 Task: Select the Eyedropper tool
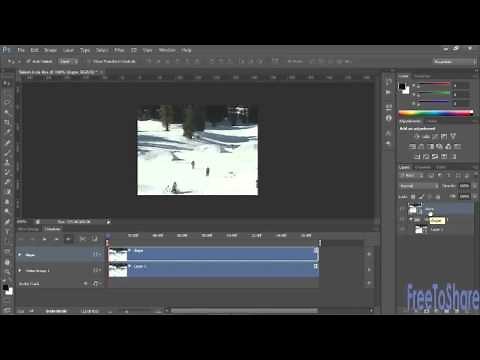tap(7, 132)
